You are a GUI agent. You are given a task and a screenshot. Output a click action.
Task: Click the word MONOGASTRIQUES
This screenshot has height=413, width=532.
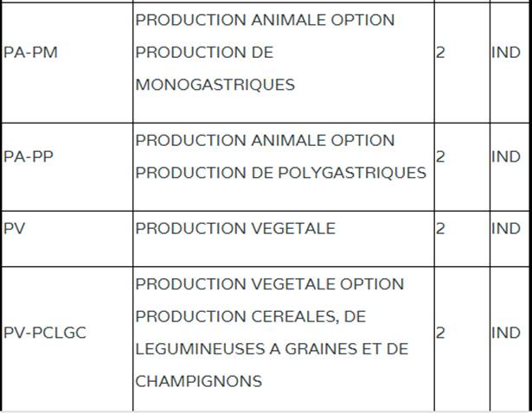coord(215,85)
